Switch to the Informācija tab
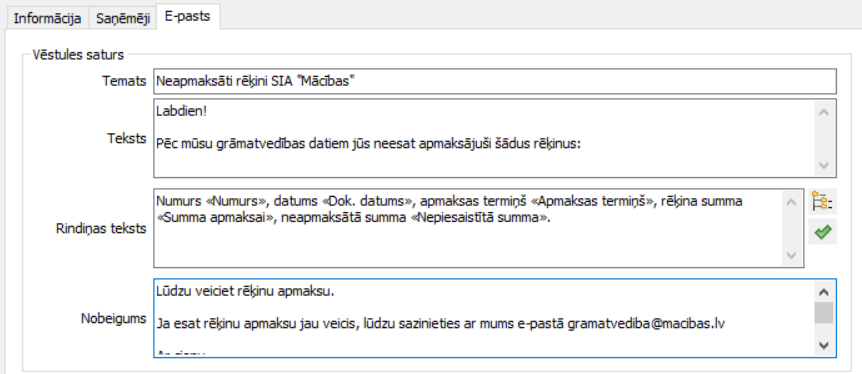Screen dimensions: 862x374 [47, 18]
